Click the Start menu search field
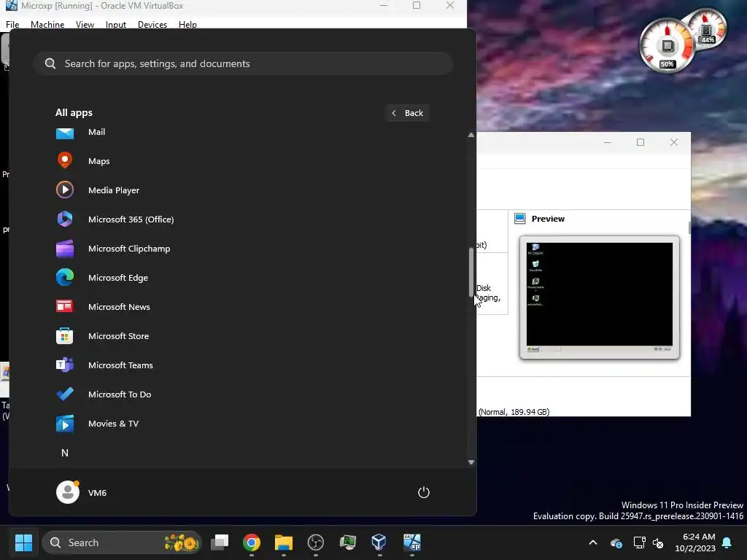747x560 pixels. coord(243,63)
